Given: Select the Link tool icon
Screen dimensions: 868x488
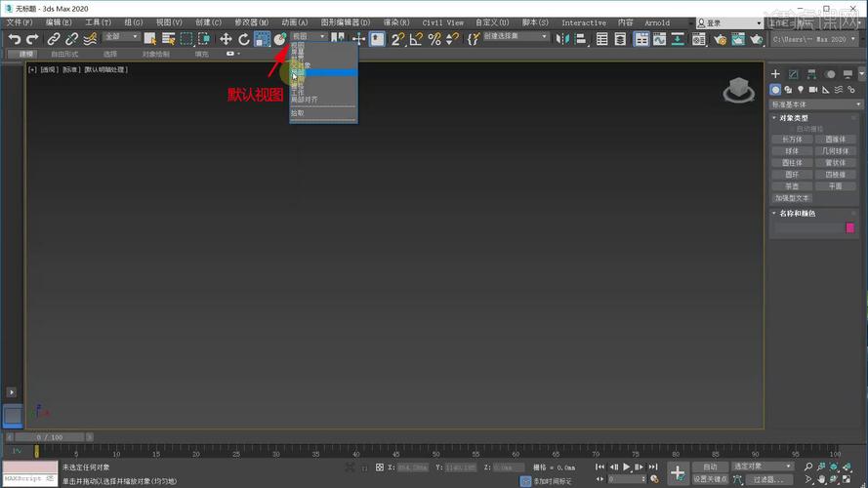Looking at the screenshot, I should [53, 39].
